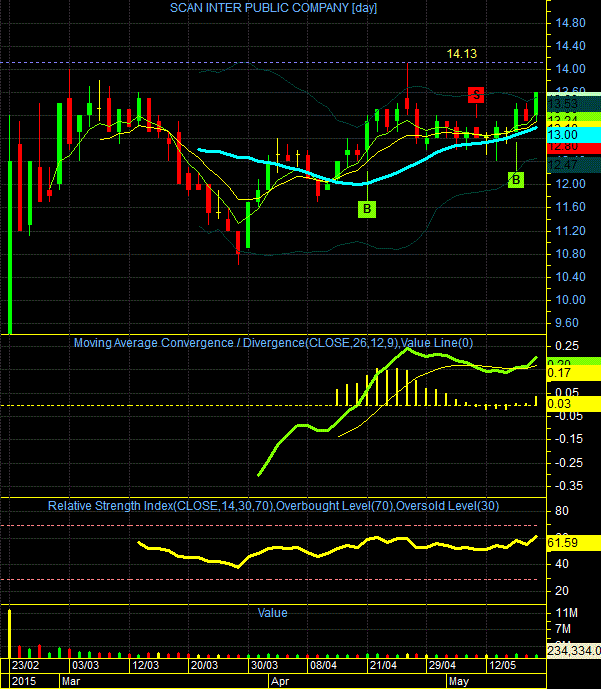This screenshot has width=601, height=689.
Task: Click the 0.17 MACD signal value tag
Action: pyautogui.click(x=574, y=373)
